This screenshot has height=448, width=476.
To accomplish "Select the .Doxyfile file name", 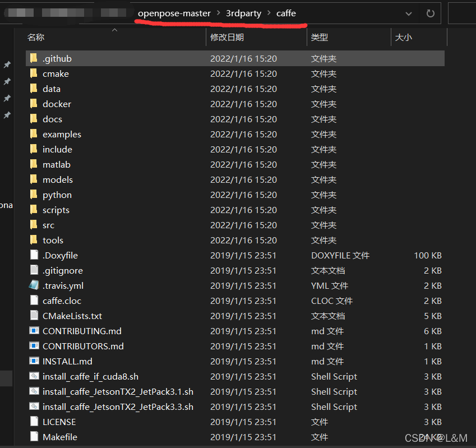I will point(60,256).
